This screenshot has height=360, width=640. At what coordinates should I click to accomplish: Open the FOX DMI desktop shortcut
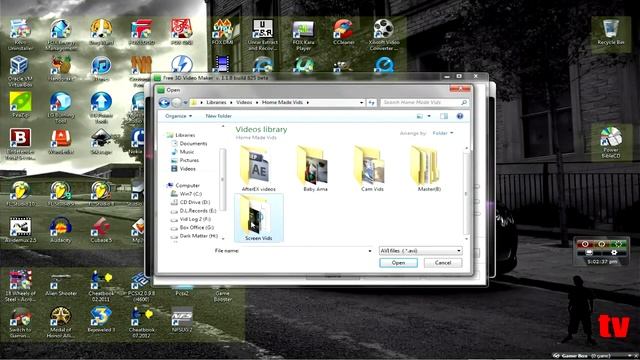(x=222, y=32)
